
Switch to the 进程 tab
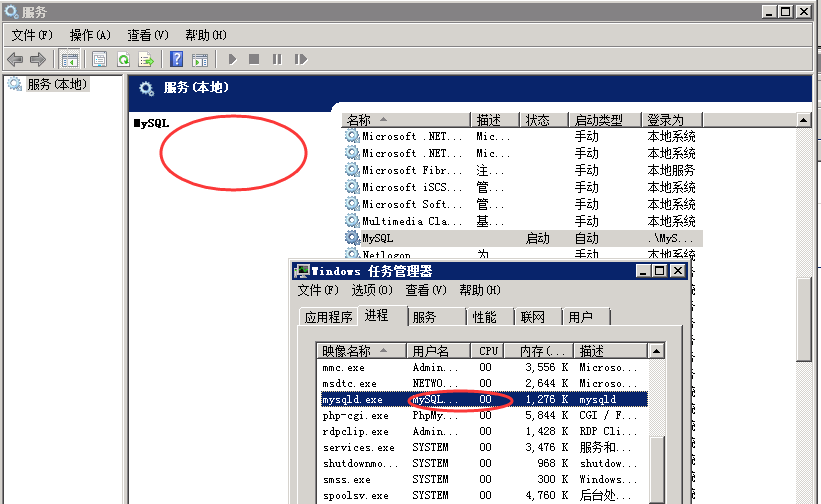click(x=382, y=316)
